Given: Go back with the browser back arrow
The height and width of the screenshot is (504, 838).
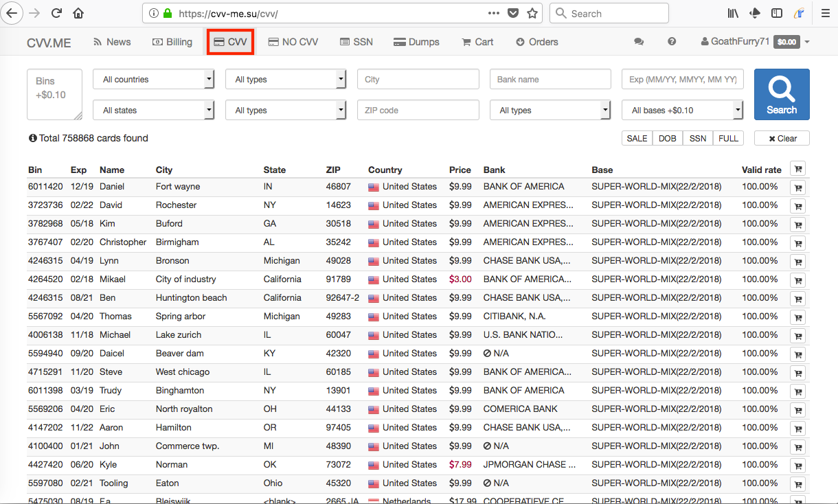Looking at the screenshot, I should coord(12,13).
